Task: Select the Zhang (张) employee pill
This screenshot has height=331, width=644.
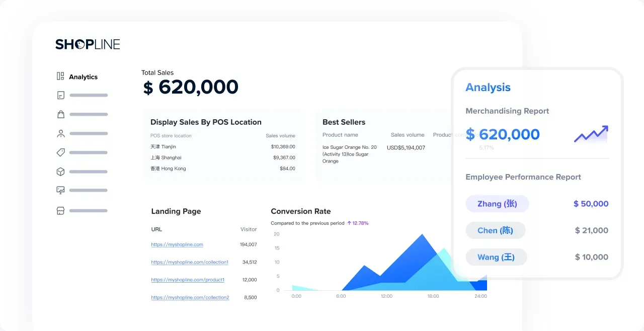Action: (497, 204)
